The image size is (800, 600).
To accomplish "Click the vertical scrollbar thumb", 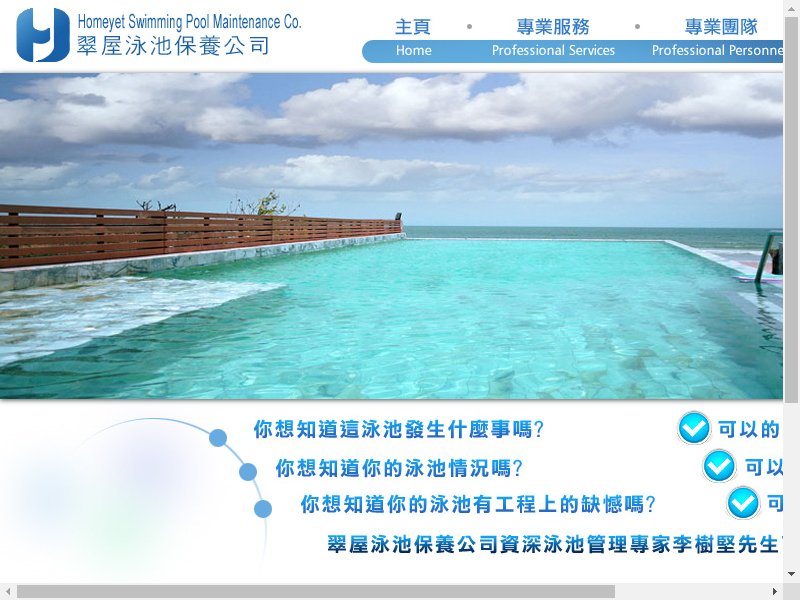I will pos(792,210).
